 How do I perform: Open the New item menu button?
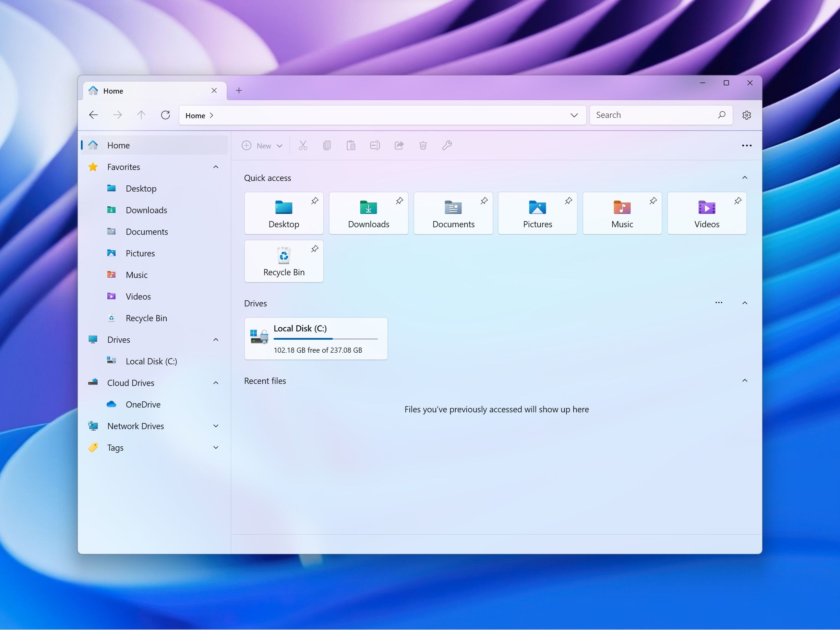click(262, 146)
